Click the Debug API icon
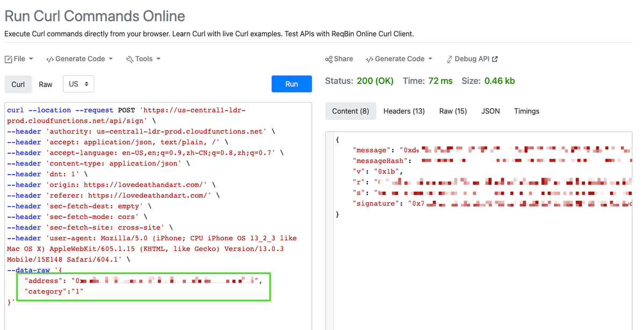Screen dimensions: 644x330 [x=449, y=59]
